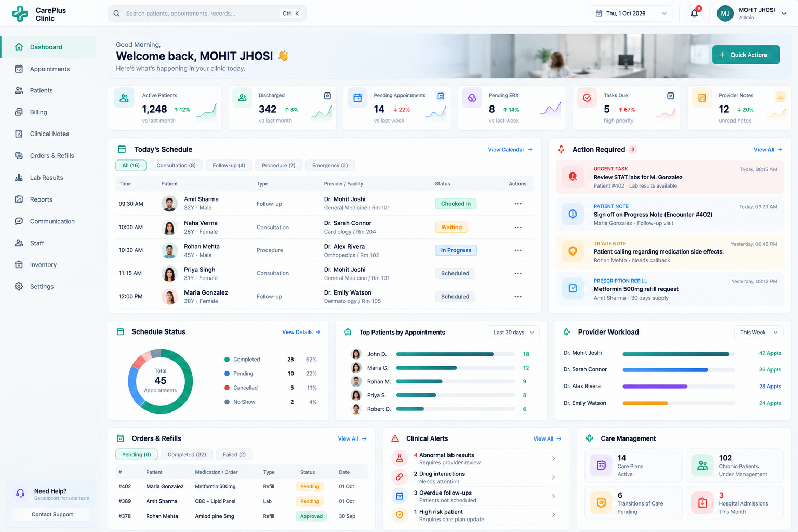This screenshot has height=532, width=798.
Task: Click the Pending Appointments calendar icon
Action: (357, 98)
